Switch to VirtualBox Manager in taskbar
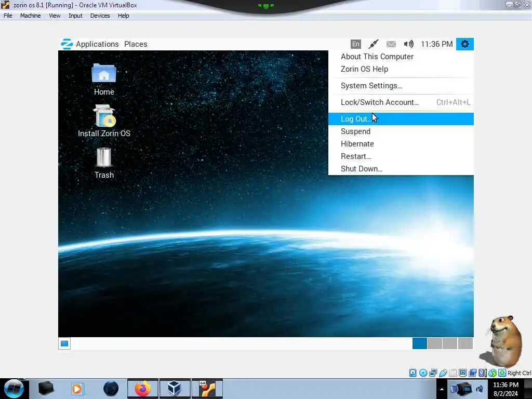Viewport: 532px width, 399px height. (175, 389)
